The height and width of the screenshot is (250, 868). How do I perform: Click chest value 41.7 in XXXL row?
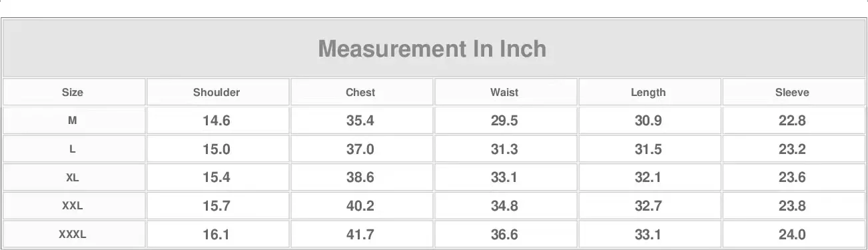click(360, 235)
